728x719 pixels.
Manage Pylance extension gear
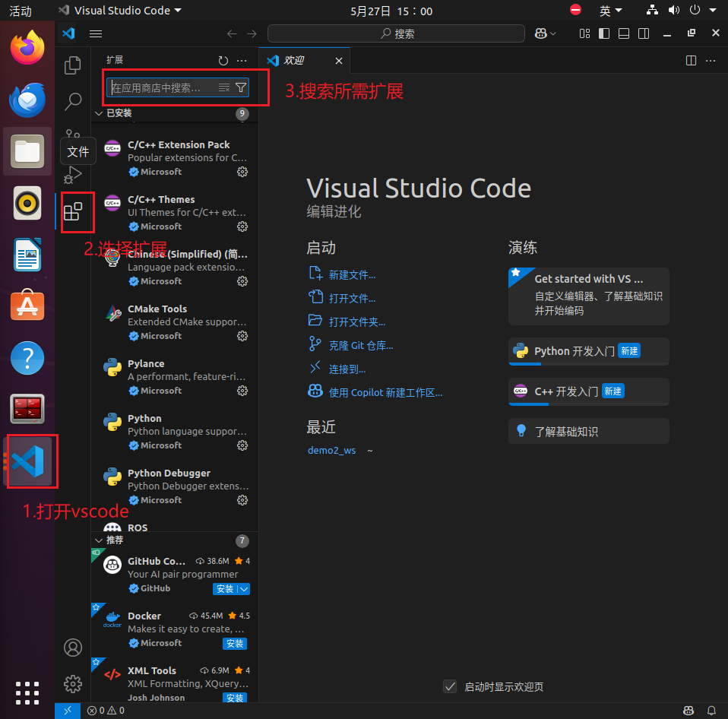point(242,391)
